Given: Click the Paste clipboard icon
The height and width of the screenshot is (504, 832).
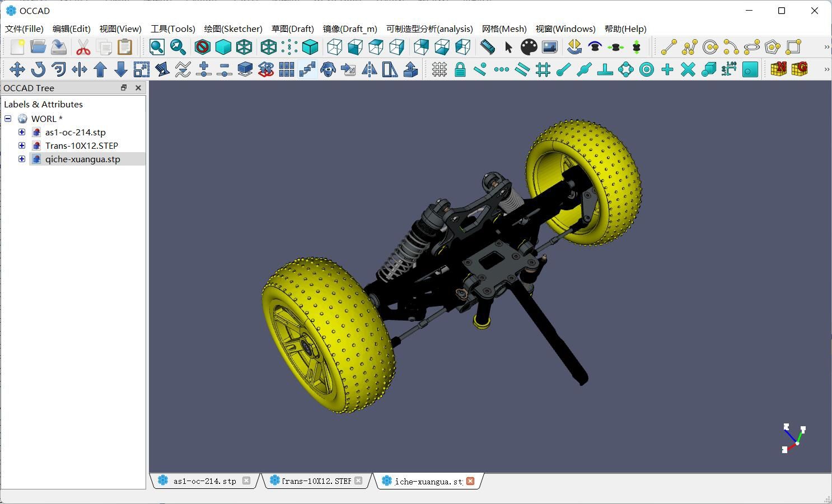Looking at the screenshot, I should pos(125,47).
